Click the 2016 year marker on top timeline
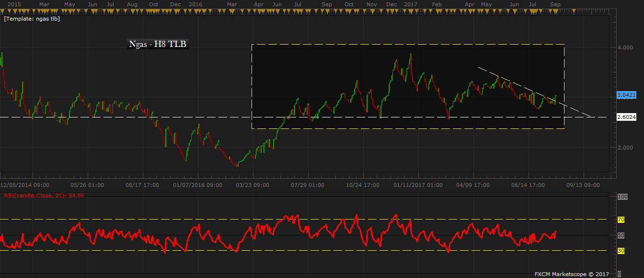644x278 pixels. point(195,4)
